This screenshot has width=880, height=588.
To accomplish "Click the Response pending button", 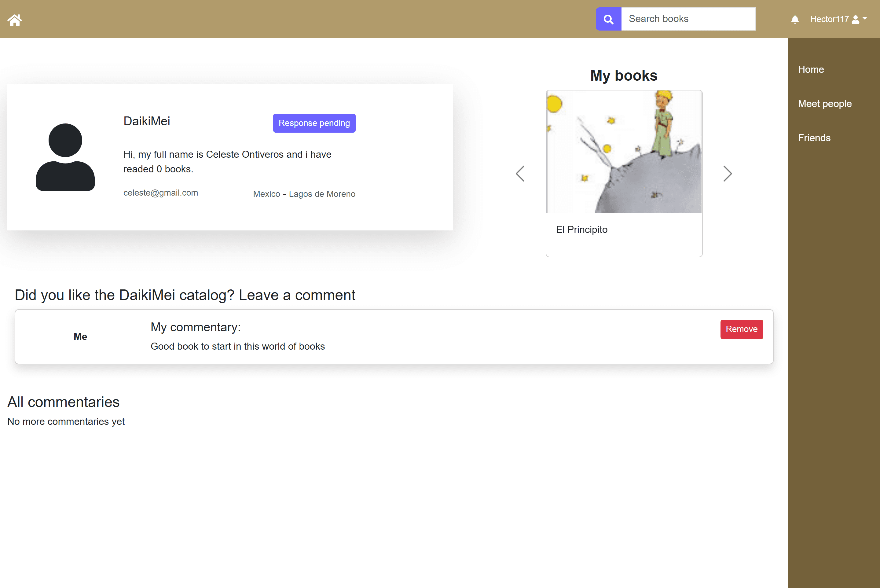I will pos(314,123).
